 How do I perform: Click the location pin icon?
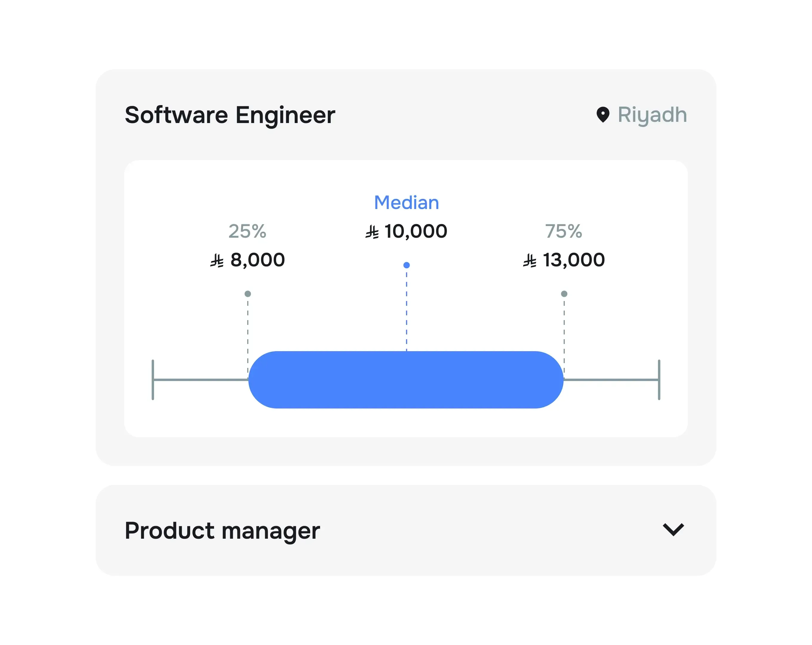pyautogui.click(x=603, y=115)
